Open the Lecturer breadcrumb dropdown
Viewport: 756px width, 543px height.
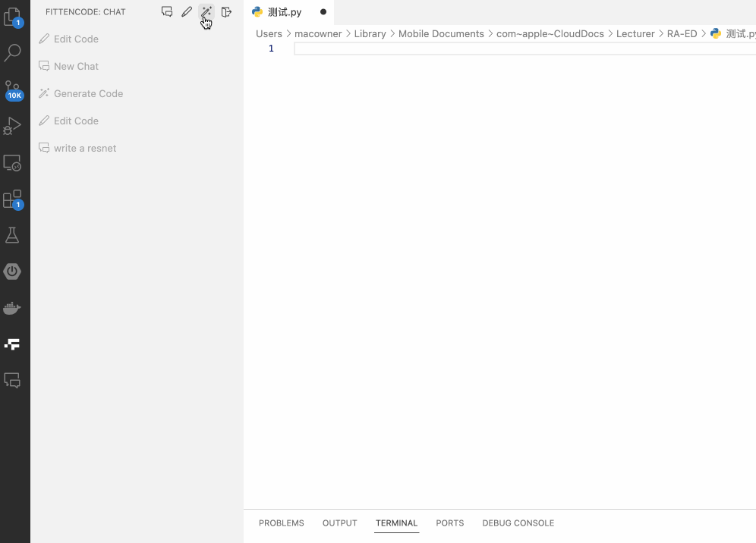tap(635, 33)
